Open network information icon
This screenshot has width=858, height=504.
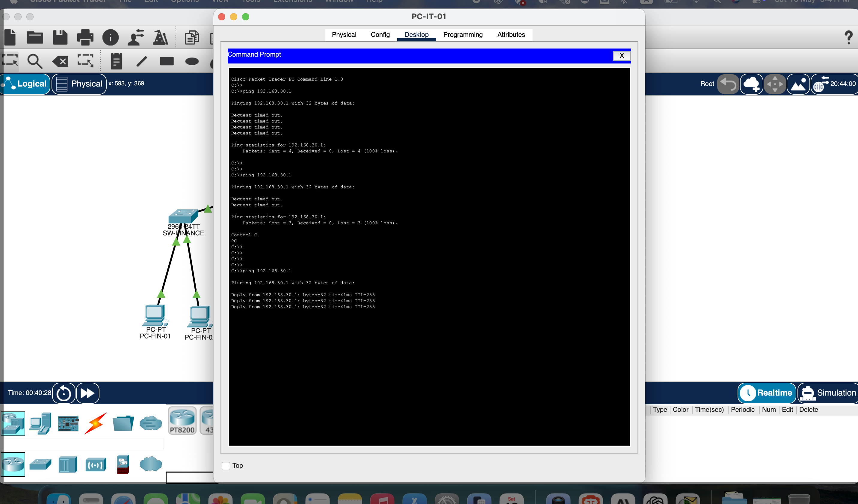110,37
